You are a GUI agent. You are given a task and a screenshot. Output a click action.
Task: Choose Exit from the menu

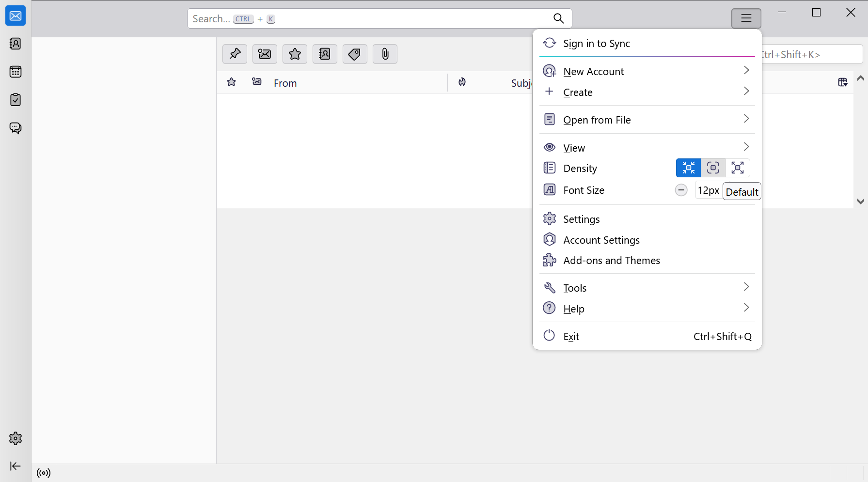coord(647,336)
